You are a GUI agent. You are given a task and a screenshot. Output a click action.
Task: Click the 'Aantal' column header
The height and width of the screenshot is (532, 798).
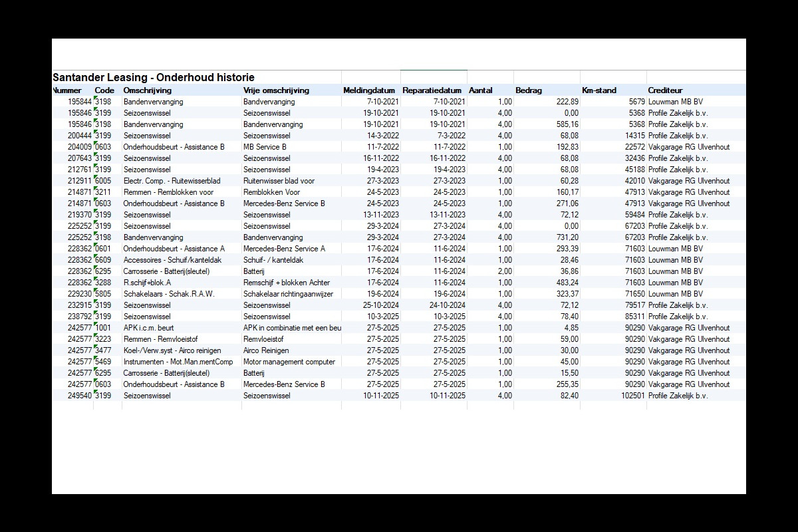[x=481, y=90]
